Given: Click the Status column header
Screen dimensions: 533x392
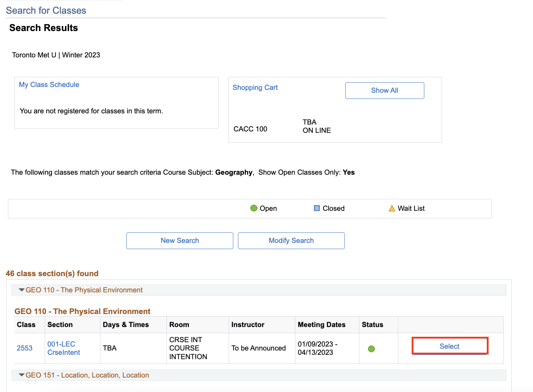Looking at the screenshot, I should pos(372,325).
